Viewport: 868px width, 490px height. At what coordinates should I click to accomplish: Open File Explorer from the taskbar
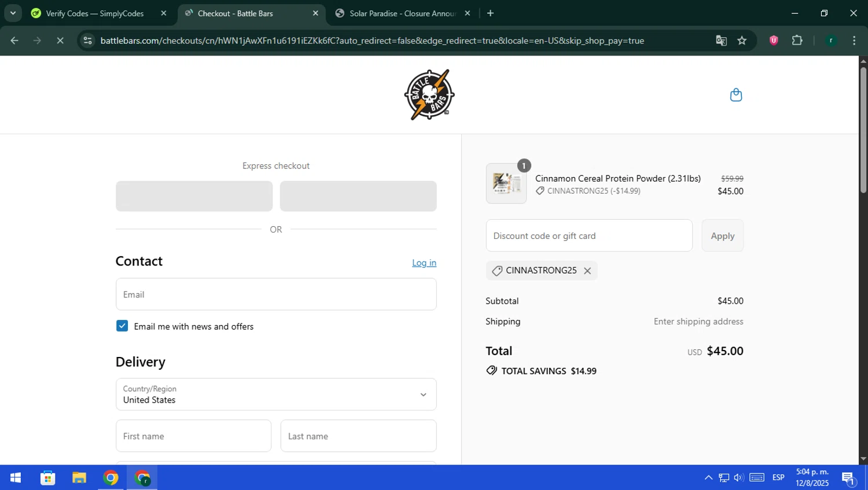79,478
